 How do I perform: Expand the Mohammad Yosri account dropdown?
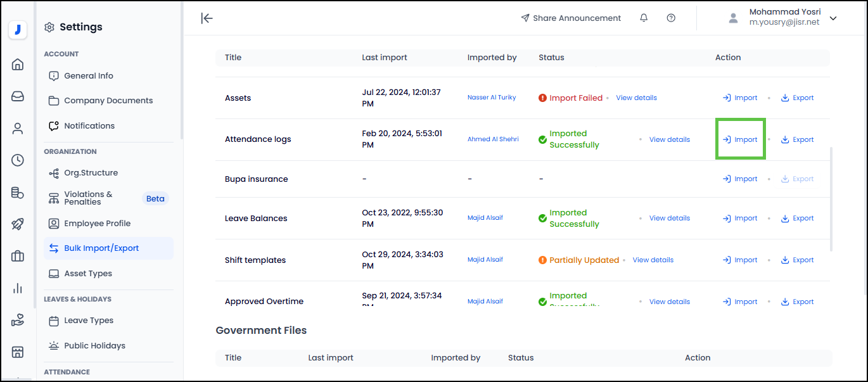tap(833, 18)
